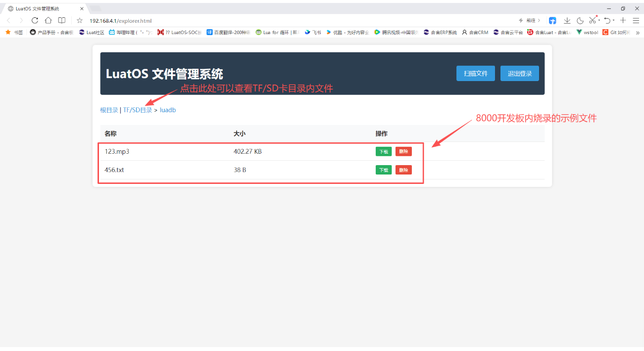The height and width of the screenshot is (351, 644).
Task: Reload the current page
Action: (35, 21)
